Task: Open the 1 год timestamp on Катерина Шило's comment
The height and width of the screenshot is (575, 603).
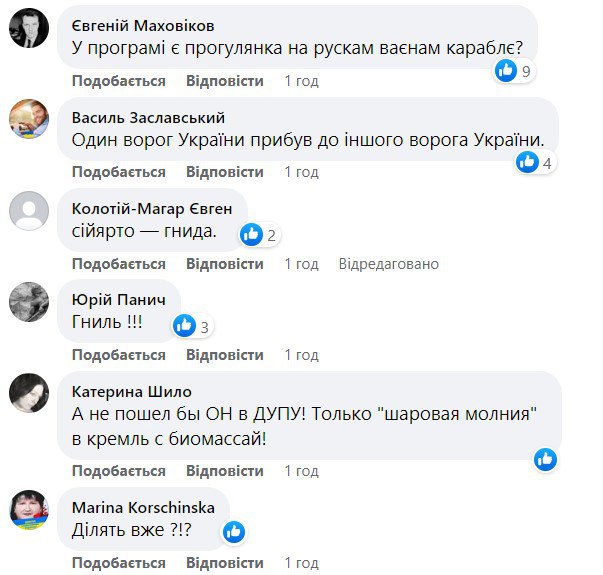Action: point(301,471)
